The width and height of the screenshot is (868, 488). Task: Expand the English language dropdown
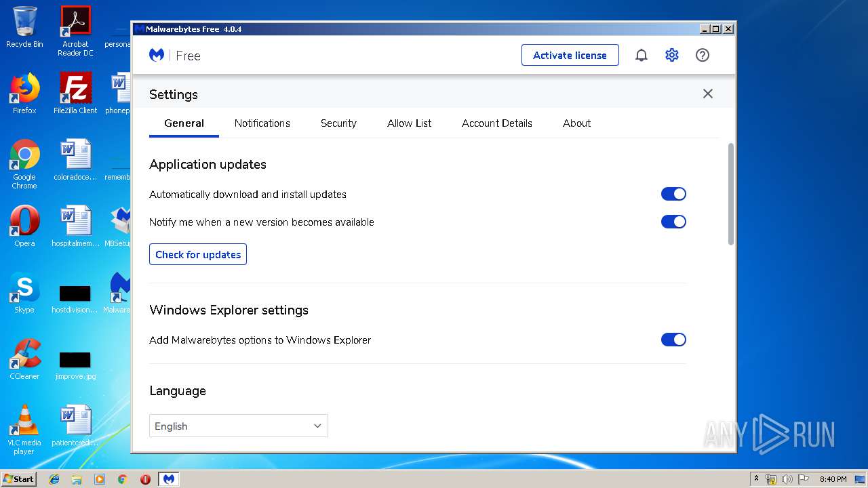[x=239, y=426]
